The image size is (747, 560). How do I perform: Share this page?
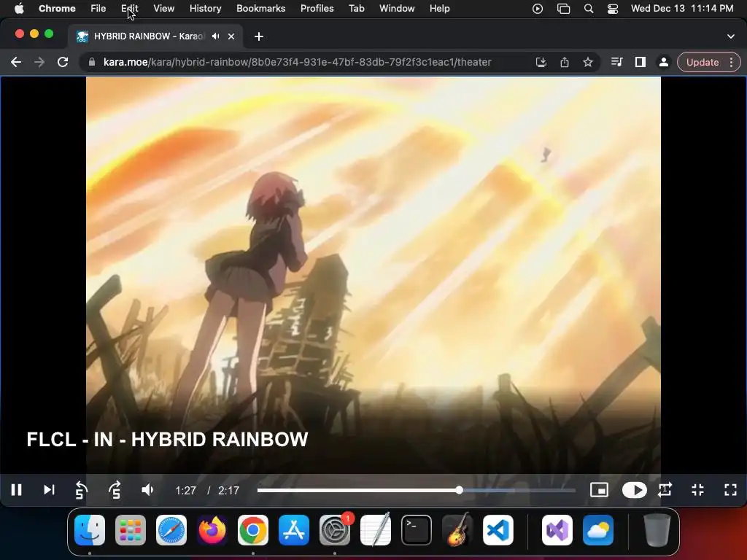565,62
